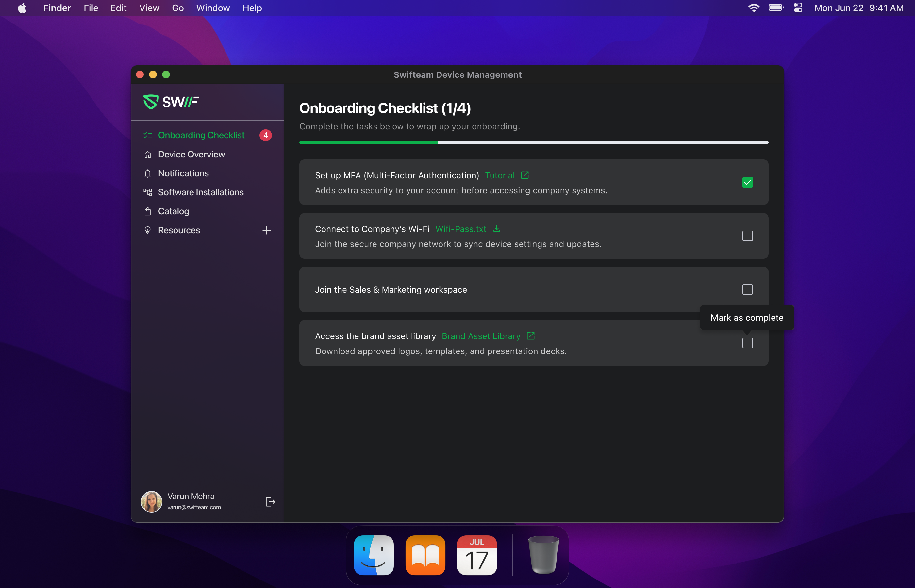Open the Books app in dock

tap(425, 555)
